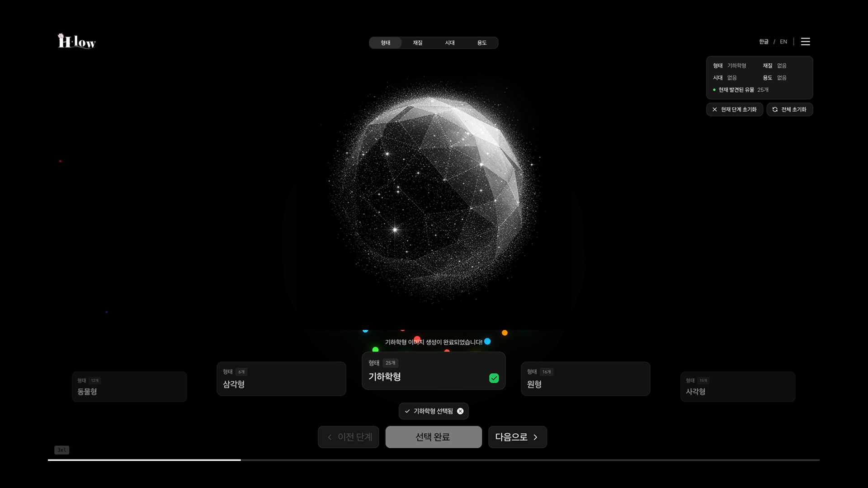Click the geometric sphere image
The height and width of the screenshot is (488, 868).
click(433, 190)
